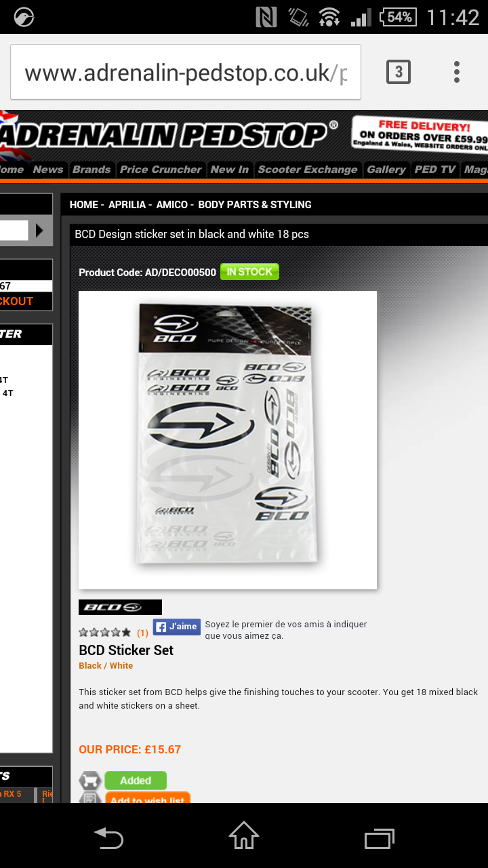The height and width of the screenshot is (868, 488).
Task: Go to the Gallery menu item
Action: [x=386, y=170]
